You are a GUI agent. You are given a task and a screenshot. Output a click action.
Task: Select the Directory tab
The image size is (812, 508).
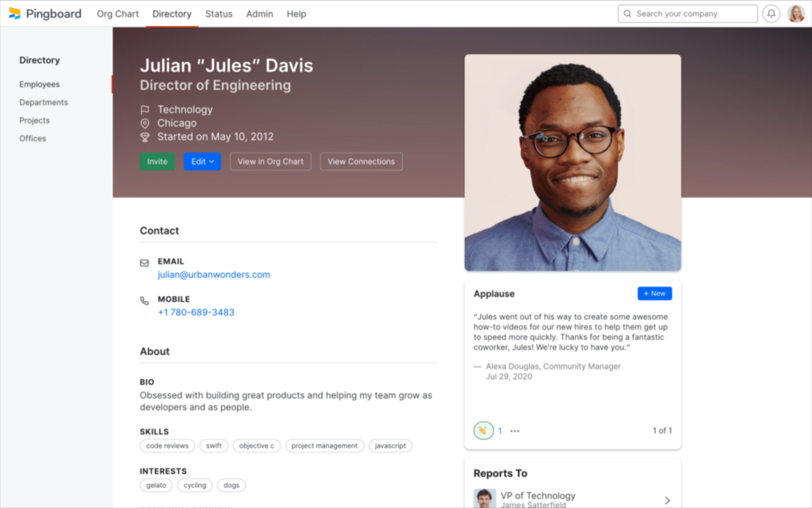(171, 13)
